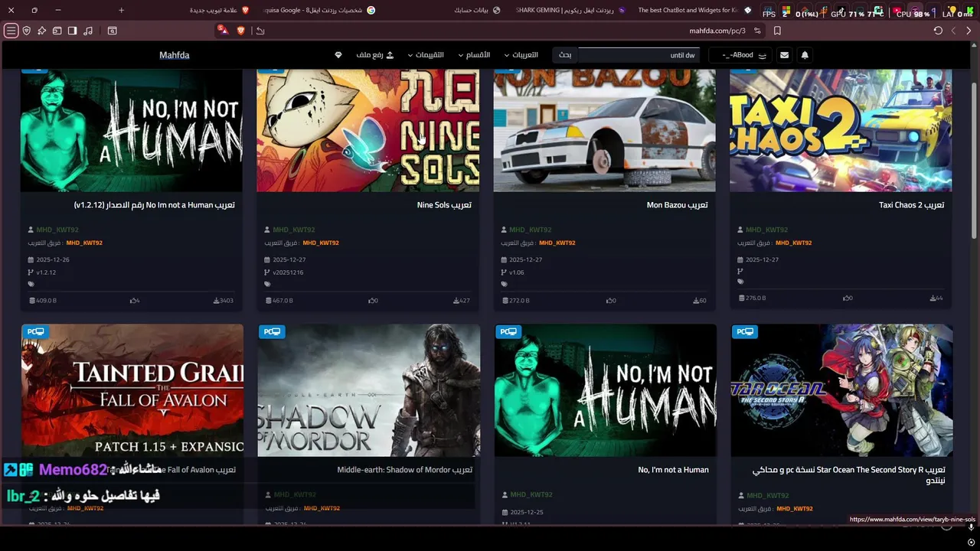
Task: Click the بحث search button
Action: [x=565, y=55]
